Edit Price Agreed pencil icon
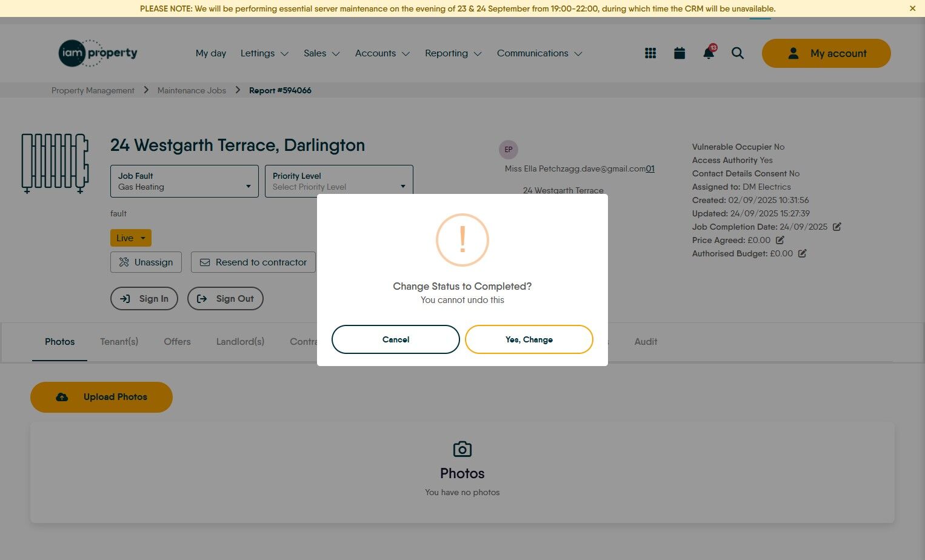The image size is (925, 560). (780, 240)
